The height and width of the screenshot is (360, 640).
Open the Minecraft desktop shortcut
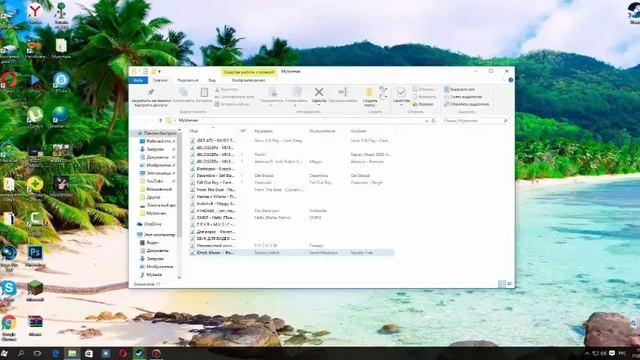(x=35, y=291)
